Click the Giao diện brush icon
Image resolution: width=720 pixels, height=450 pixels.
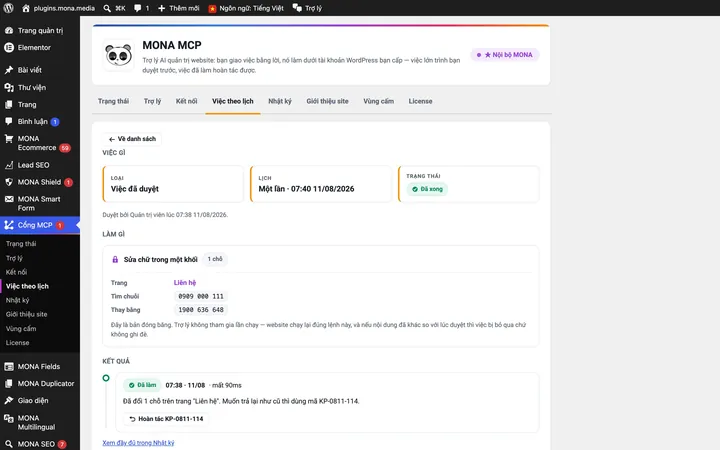point(9,400)
